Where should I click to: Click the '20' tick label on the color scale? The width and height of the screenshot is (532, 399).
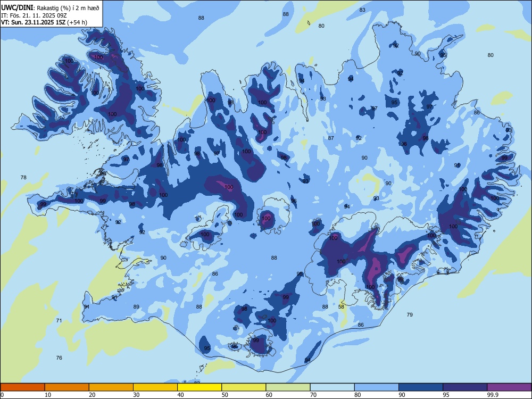[x=92, y=395]
